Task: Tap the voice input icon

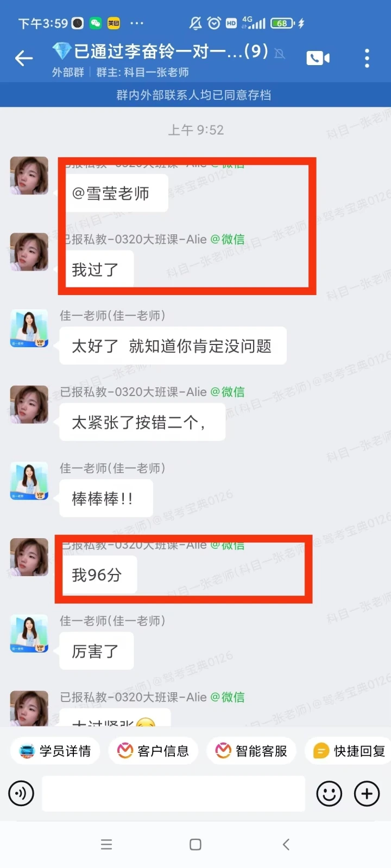Action: [x=21, y=794]
